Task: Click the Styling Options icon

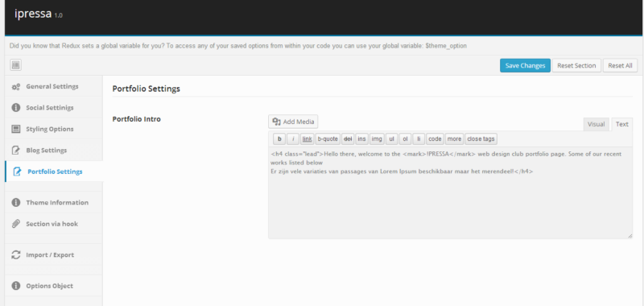Action: pos(15,129)
